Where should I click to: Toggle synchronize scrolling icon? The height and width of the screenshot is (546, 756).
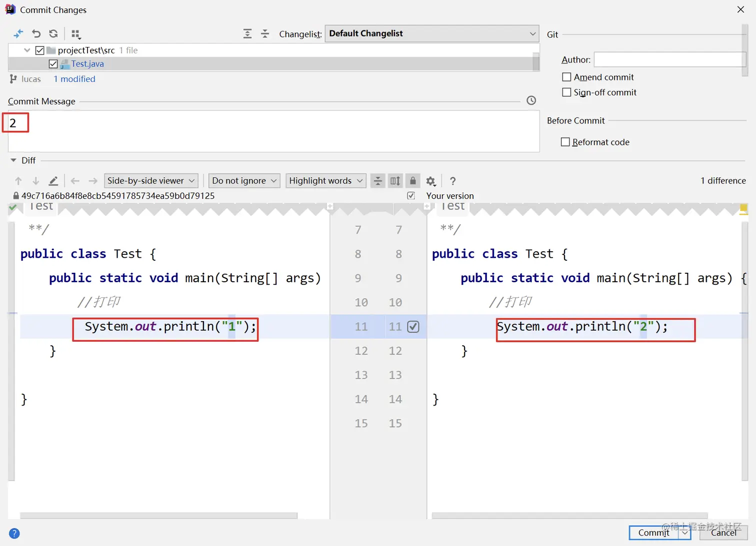(x=395, y=181)
